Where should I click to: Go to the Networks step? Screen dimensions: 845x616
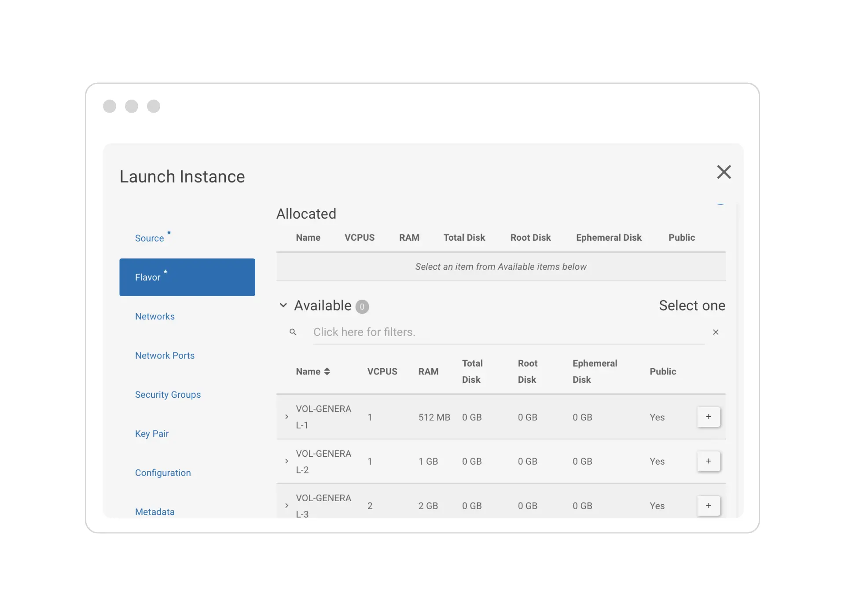[x=155, y=316]
